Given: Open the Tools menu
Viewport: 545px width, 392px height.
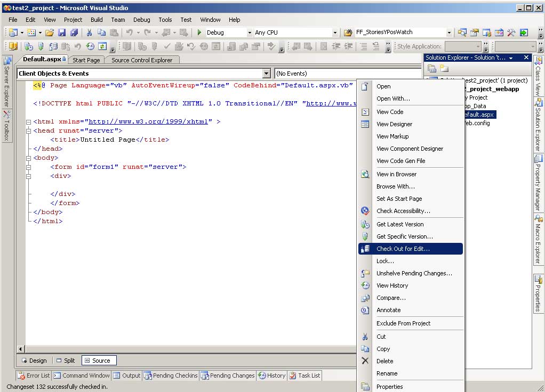Looking at the screenshot, I should [x=165, y=20].
